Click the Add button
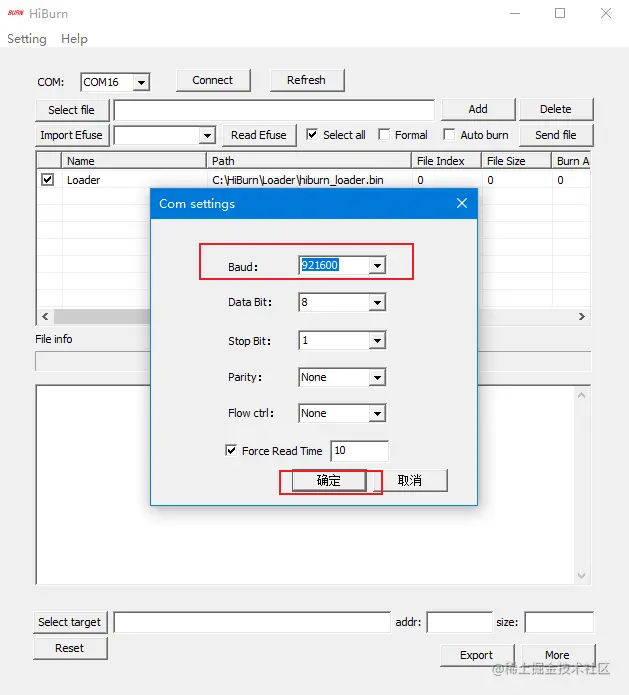 pyautogui.click(x=478, y=109)
